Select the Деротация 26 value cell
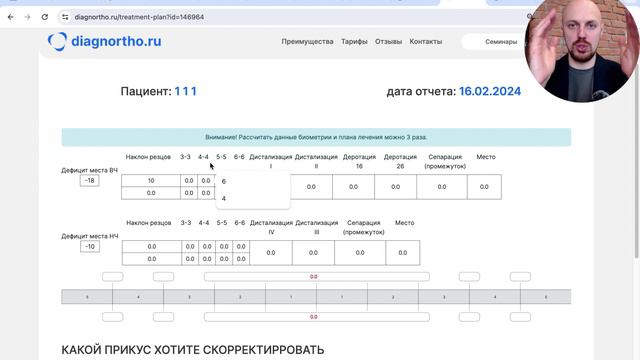This screenshot has width=640, height=360. pos(396,187)
